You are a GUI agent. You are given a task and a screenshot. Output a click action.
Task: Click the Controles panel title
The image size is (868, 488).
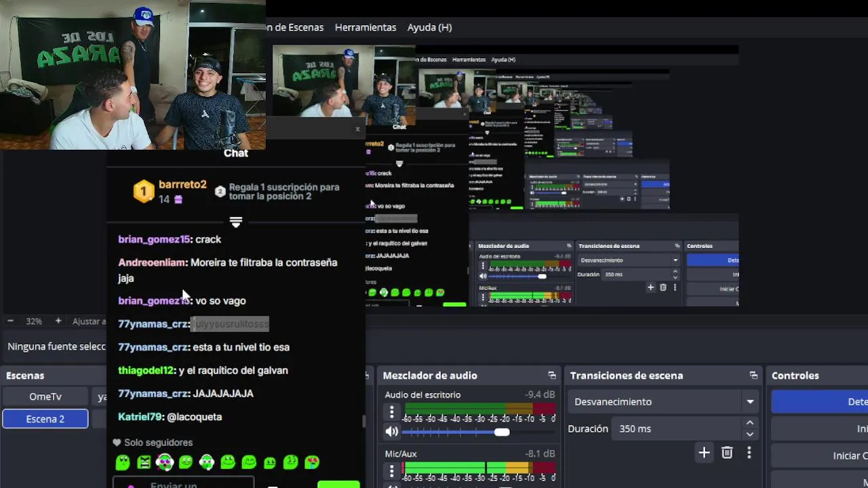(795, 375)
